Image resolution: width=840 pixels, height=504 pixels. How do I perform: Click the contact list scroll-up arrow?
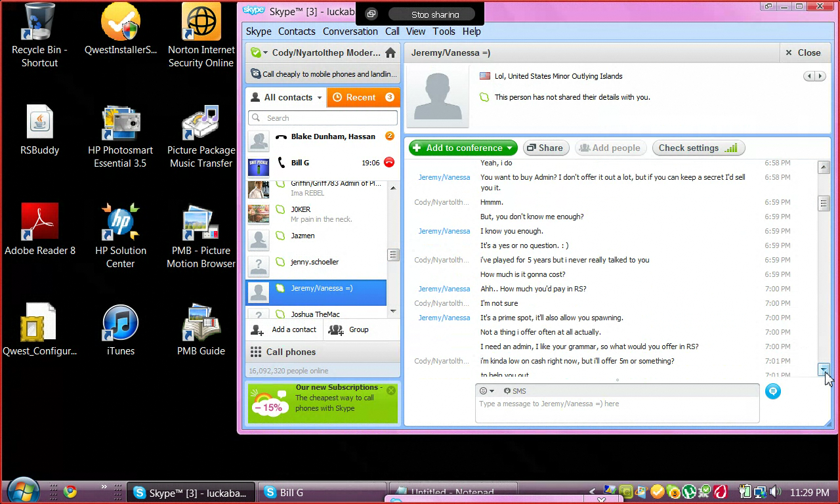coord(393,188)
